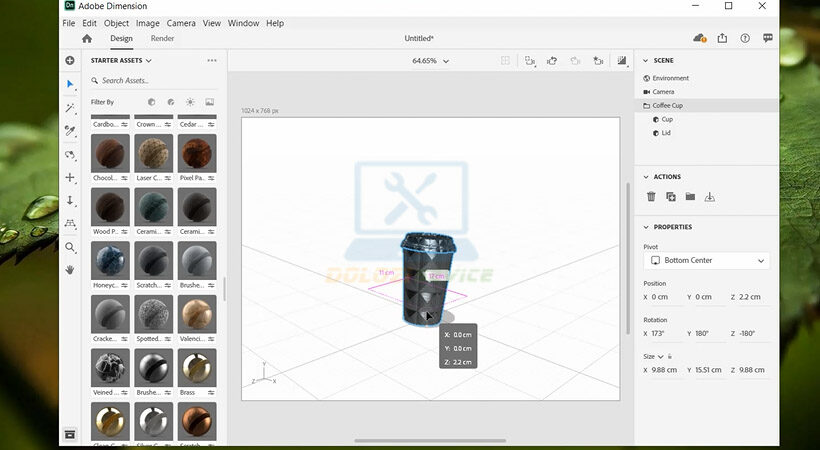Click the Duplicate icon in Actions

coord(671,197)
